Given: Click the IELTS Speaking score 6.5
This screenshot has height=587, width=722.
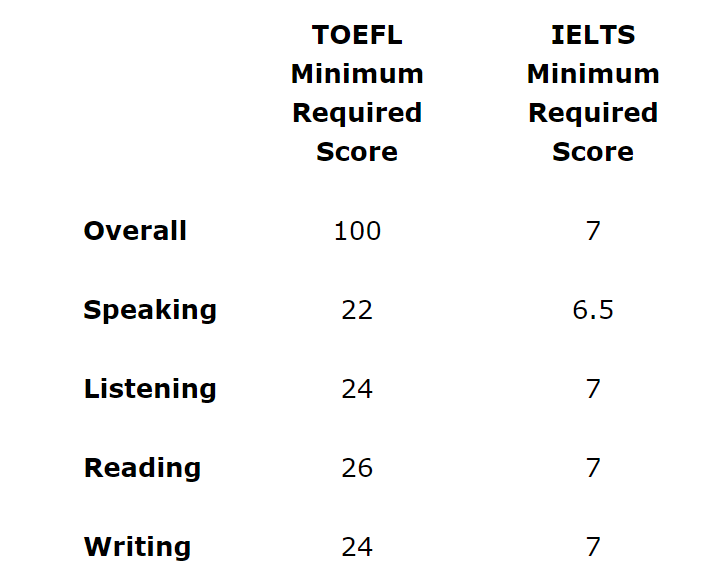Looking at the screenshot, I should [x=593, y=310].
